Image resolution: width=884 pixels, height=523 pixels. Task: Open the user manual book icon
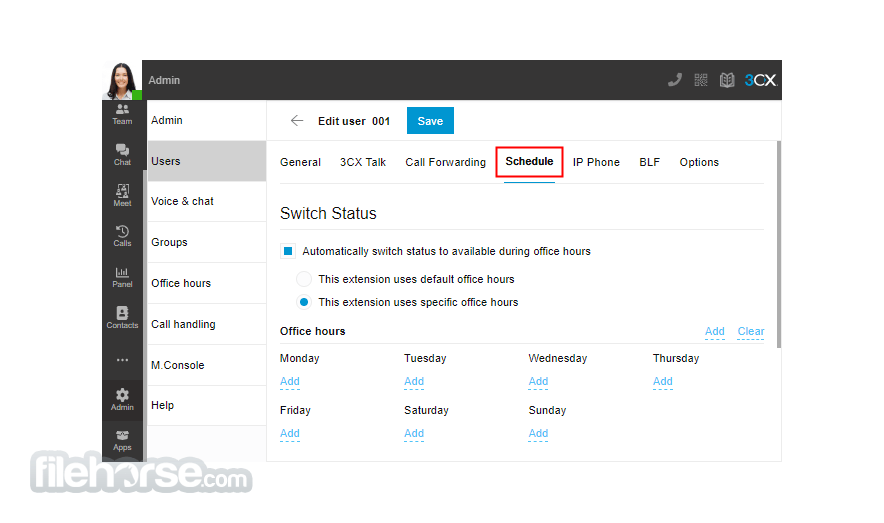(727, 80)
